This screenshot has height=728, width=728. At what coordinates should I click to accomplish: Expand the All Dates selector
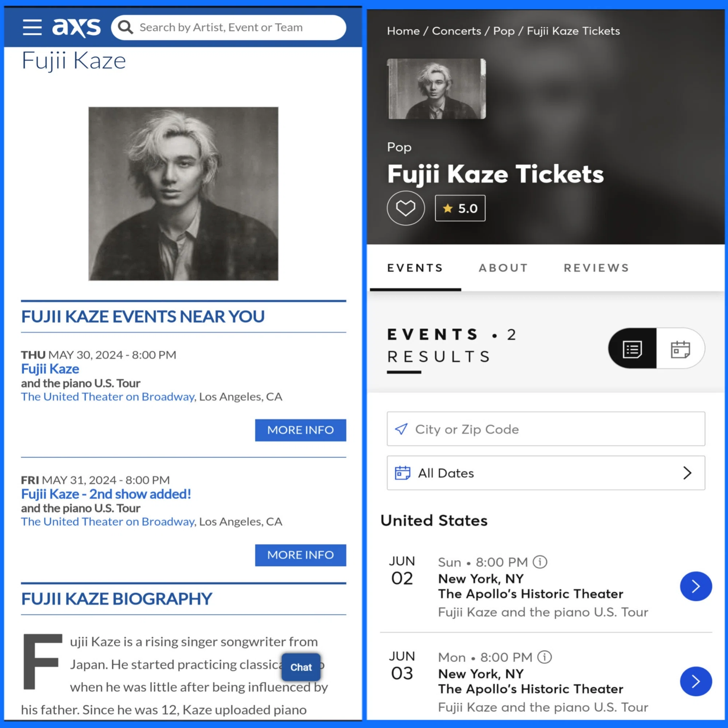click(x=546, y=473)
